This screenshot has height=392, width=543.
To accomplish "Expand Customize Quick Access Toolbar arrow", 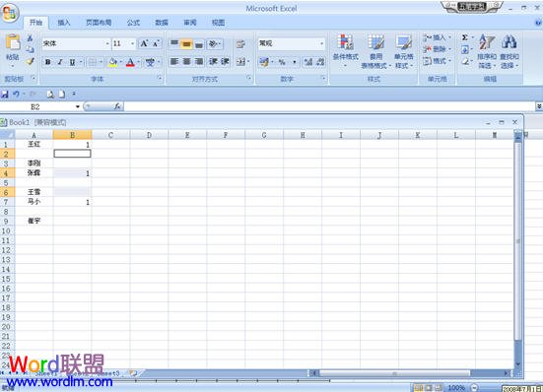I will click(74, 94).
